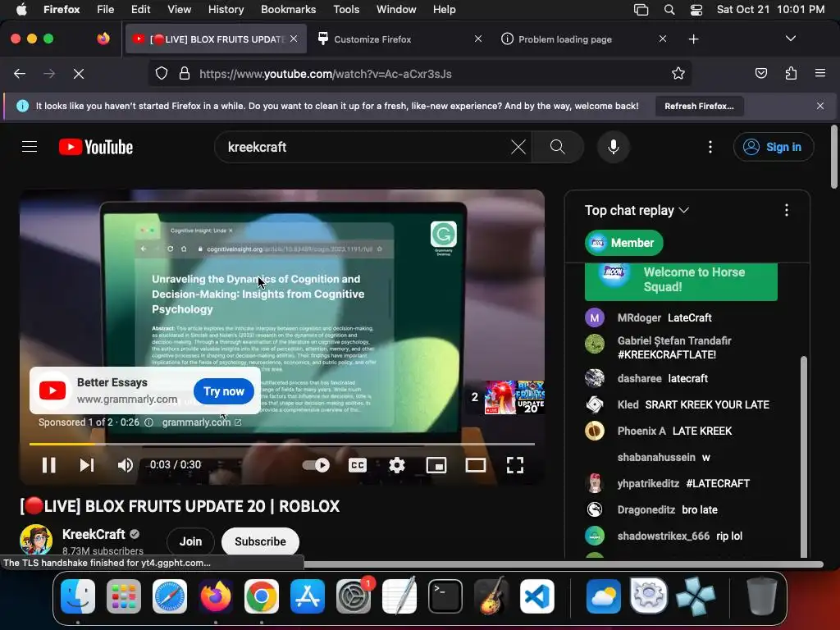Start voice search with microphone

pyautogui.click(x=614, y=147)
